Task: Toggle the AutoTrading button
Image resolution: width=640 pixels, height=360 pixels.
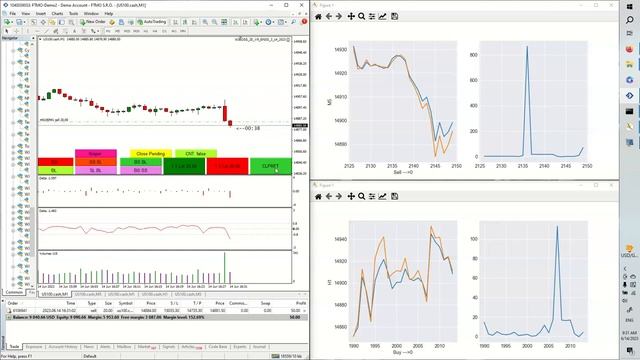Action: [x=152, y=22]
